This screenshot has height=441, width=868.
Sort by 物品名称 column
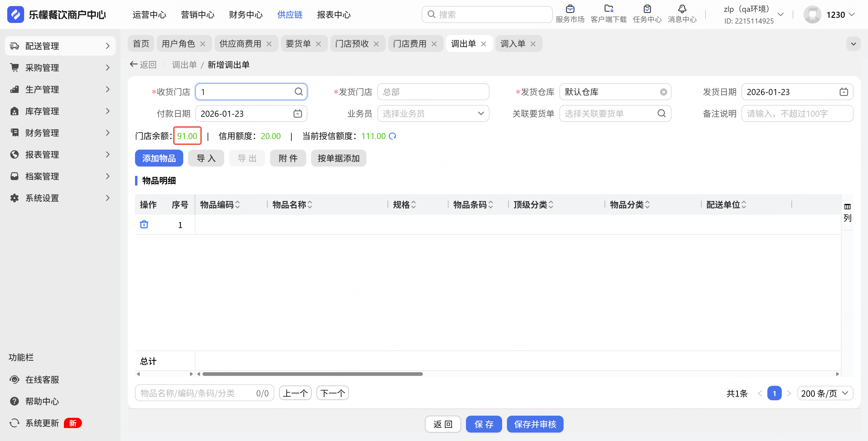coord(310,205)
